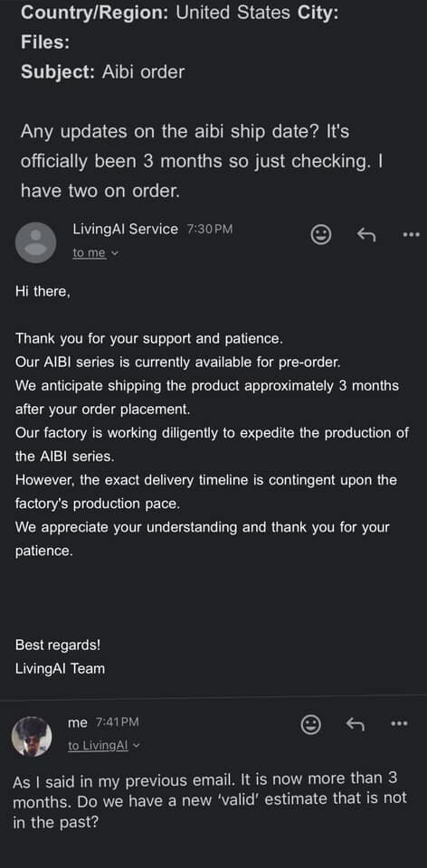Open more options for LivingAI Service email
This screenshot has width=427, height=868.
pos(411,235)
